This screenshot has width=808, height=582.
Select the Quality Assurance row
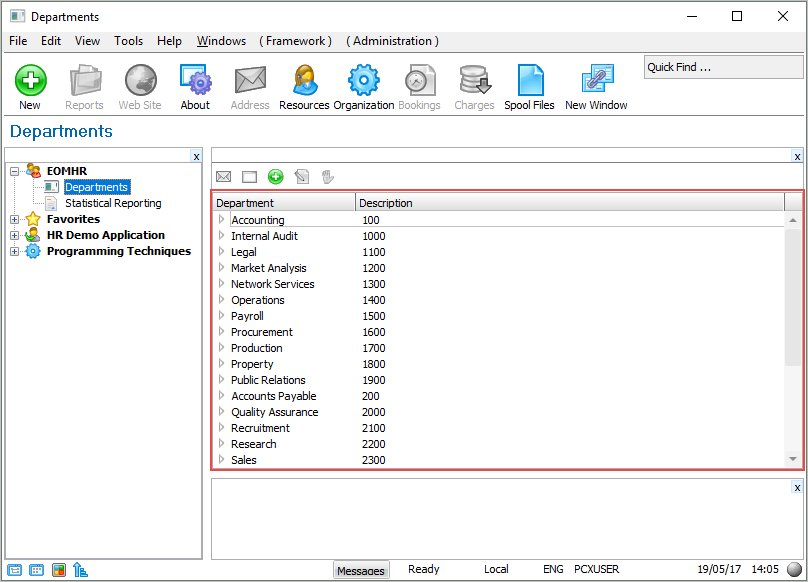pyautogui.click(x=499, y=412)
